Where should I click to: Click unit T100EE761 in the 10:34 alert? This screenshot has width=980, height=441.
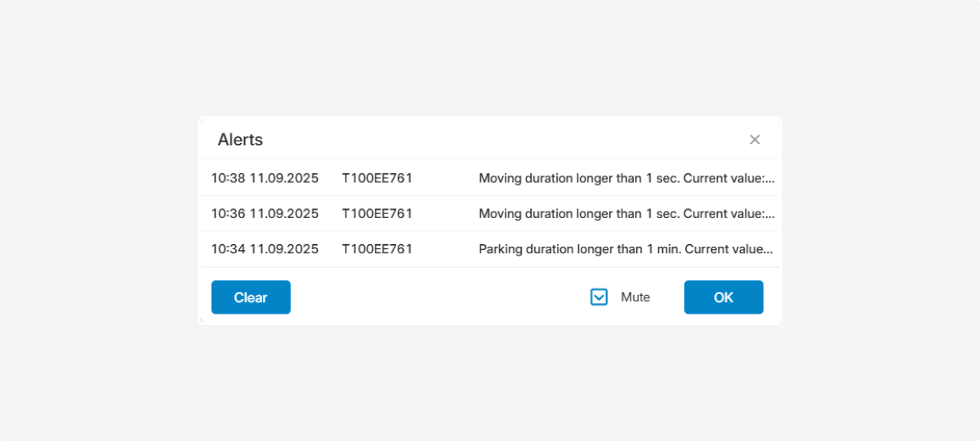pos(377,249)
